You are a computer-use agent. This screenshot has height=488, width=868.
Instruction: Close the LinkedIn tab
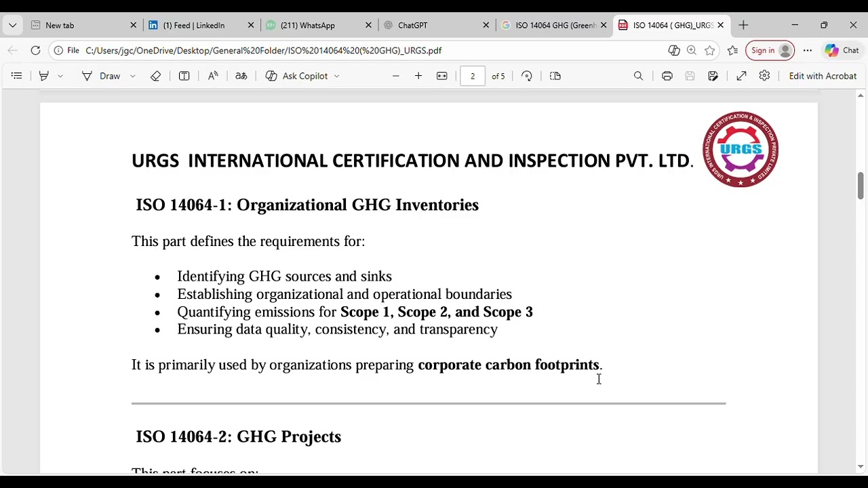251,25
